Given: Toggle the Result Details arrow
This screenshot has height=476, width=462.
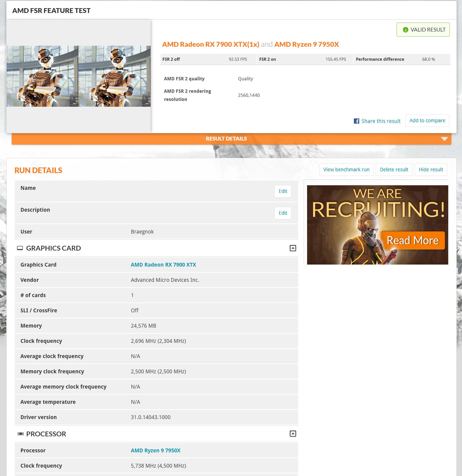Looking at the screenshot, I should (444, 139).
